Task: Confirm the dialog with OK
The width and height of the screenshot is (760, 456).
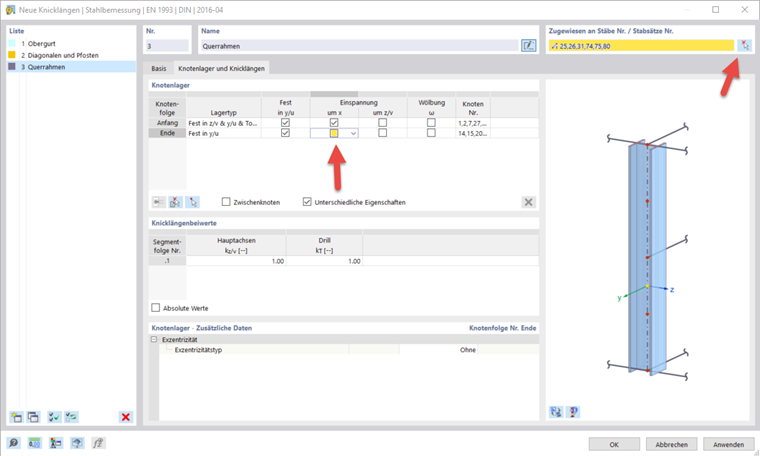Action: (614, 444)
